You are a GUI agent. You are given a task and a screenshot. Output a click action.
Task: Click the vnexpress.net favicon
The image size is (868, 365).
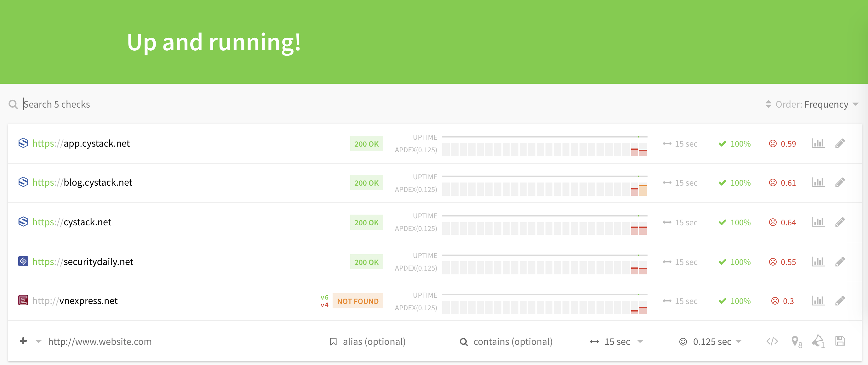point(23,300)
